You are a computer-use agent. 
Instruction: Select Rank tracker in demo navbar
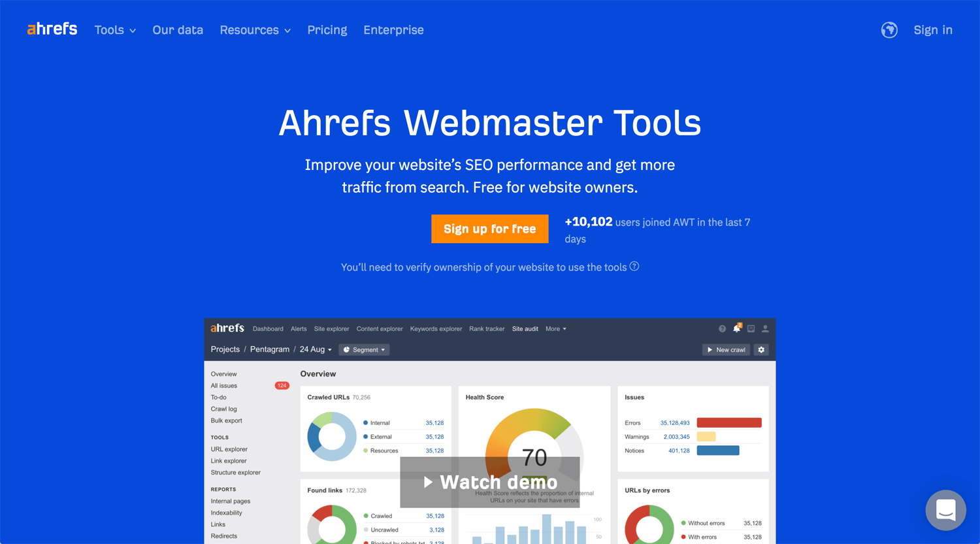487,329
